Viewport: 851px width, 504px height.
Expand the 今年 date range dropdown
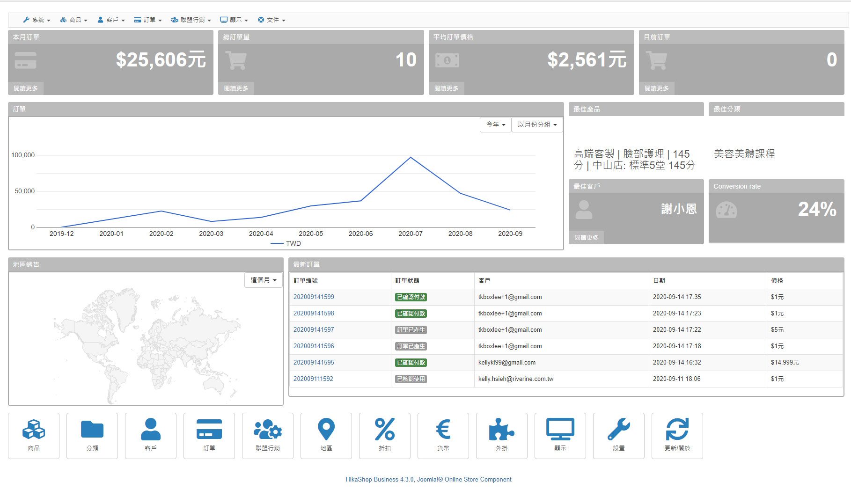tap(495, 124)
